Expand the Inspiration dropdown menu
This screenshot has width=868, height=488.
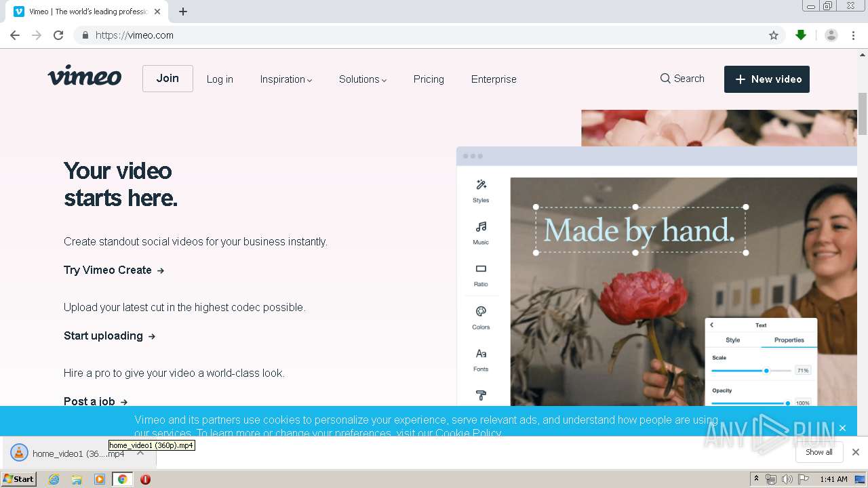point(286,79)
